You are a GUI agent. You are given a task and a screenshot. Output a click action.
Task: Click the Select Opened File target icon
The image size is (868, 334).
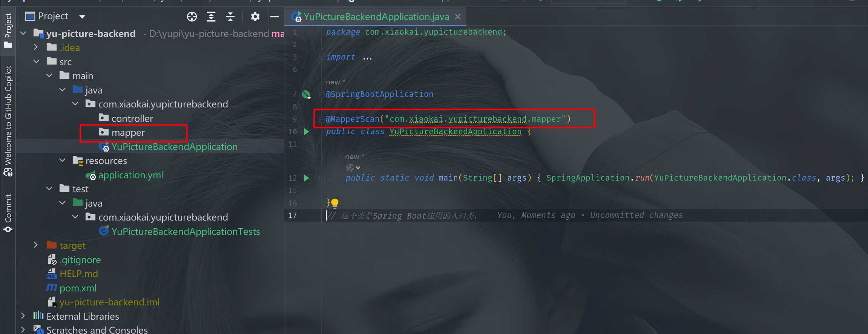coord(192,17)
